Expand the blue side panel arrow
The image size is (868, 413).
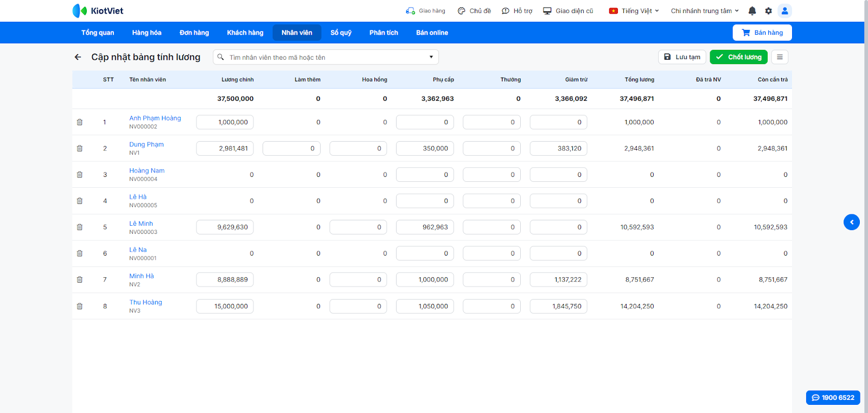pos(851,222)
